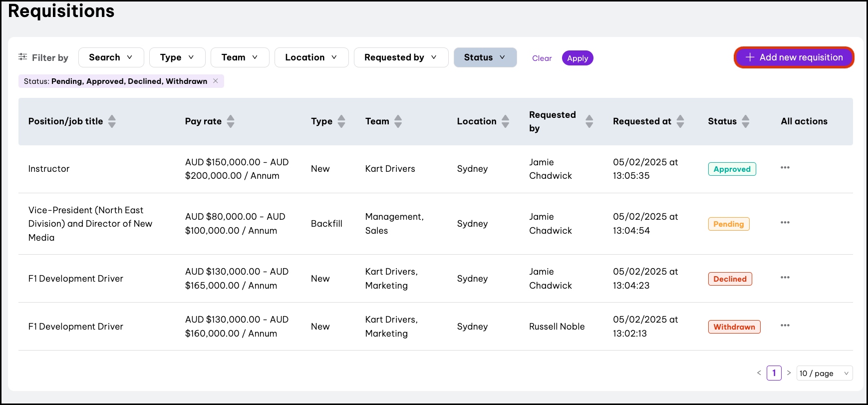This screenshot has height=405, width=868.
Task: Apply the selected filters
Action: point(578,58)
